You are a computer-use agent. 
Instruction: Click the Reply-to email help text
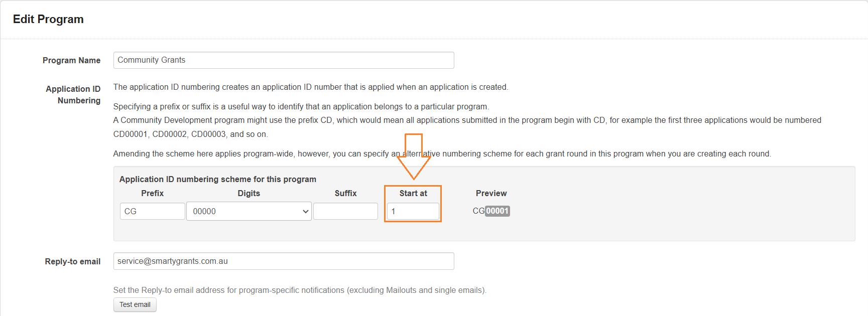point(299,290)
